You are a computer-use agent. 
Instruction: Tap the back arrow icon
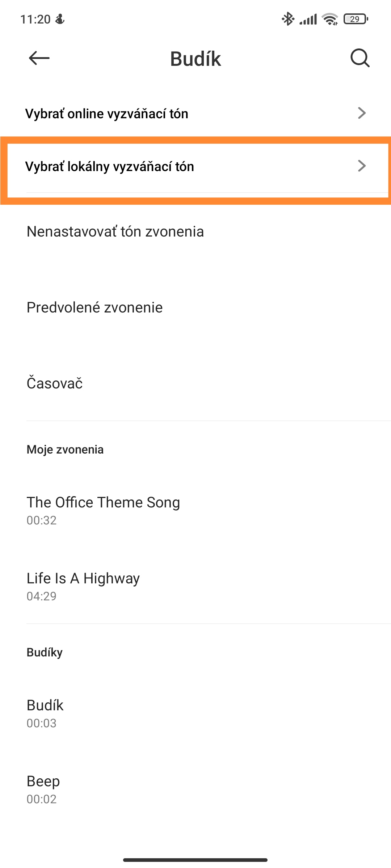tap(39, 58)
